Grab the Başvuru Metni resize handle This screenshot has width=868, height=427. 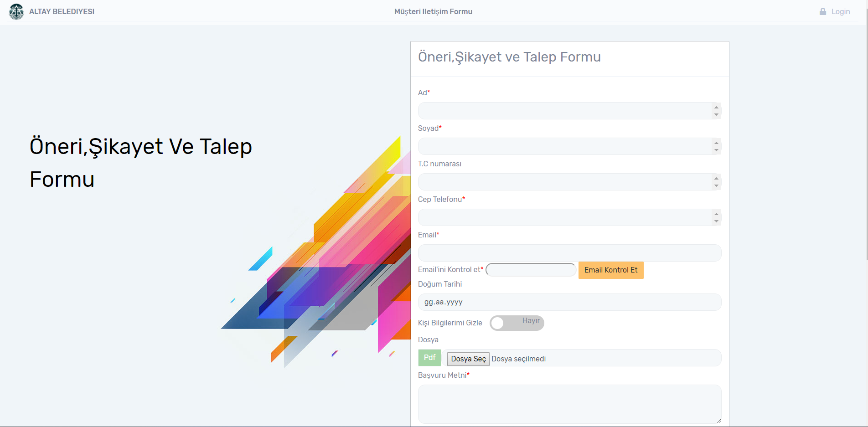click(x=718, y=421)
